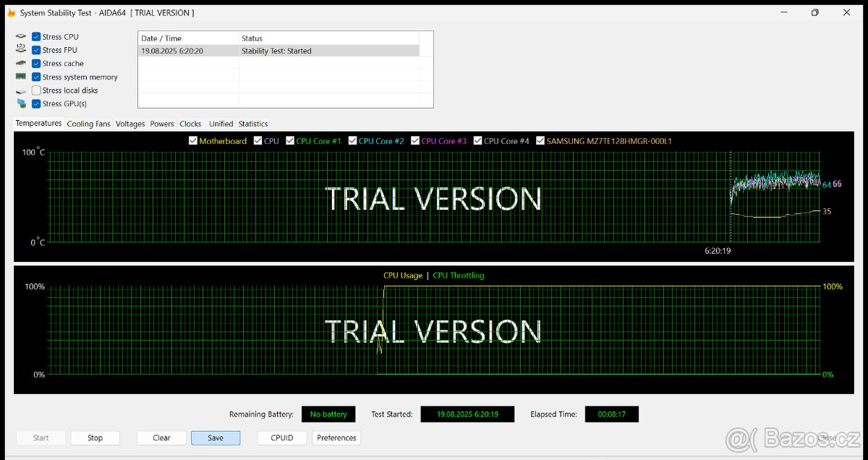The width and height of the screenshot is (868, 460).
Task: Click the CPU chip icon beside Stress CPU
Action: click(x=21, y=37)
